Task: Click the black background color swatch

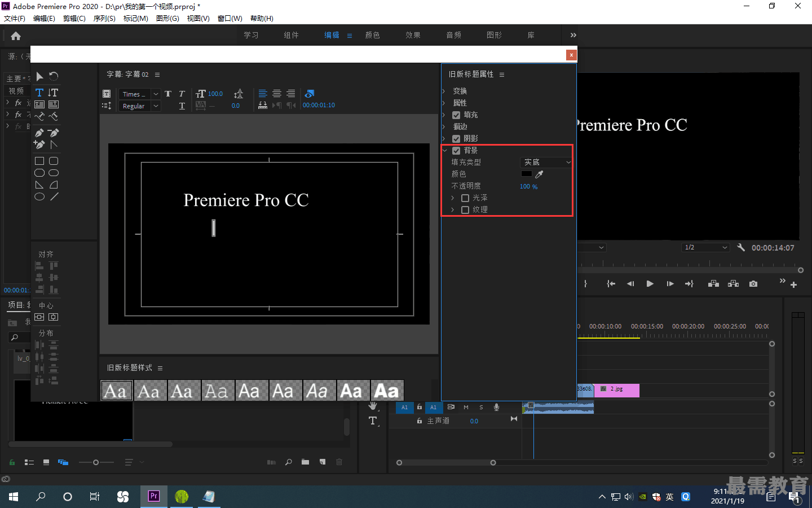Action: tap(526, 174)
